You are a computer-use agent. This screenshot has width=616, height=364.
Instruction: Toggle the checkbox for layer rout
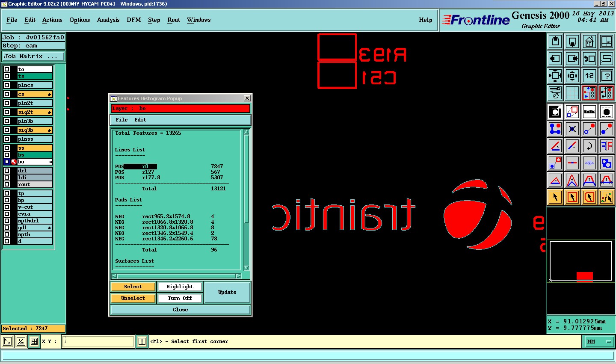[7, 184]
